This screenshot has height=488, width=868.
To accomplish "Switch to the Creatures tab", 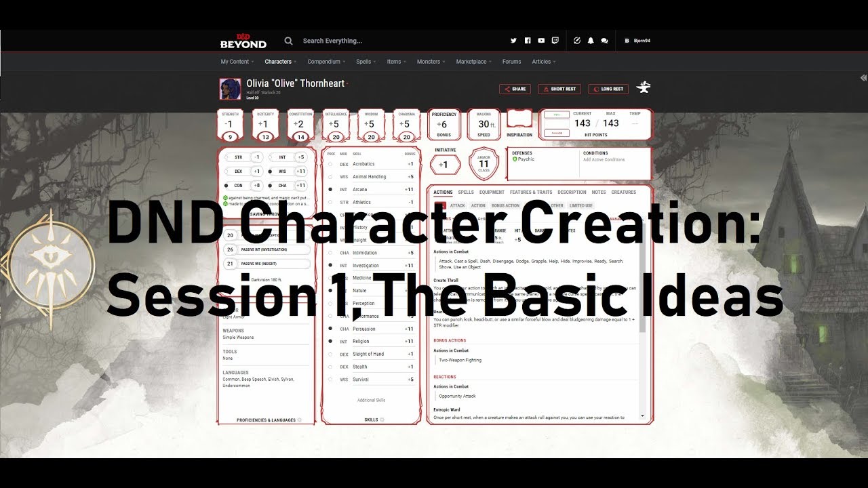I will point(624,192).
